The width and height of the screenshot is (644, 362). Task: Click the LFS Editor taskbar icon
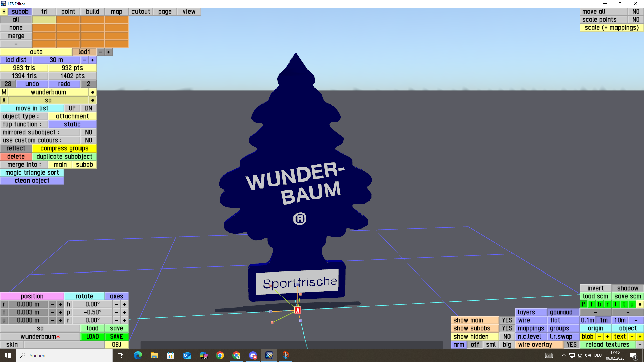point(269,355)
